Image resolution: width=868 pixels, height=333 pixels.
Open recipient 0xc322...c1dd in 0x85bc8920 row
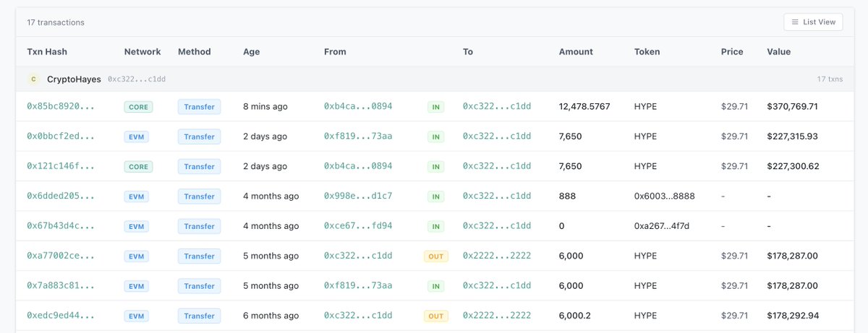coord(497,106)
